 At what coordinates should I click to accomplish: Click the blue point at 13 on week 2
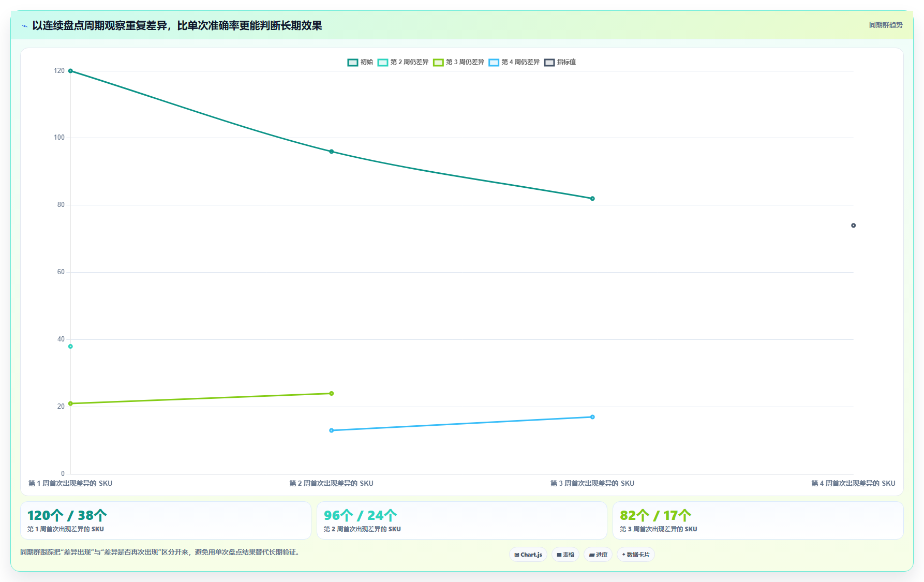[x=332, y=430]
